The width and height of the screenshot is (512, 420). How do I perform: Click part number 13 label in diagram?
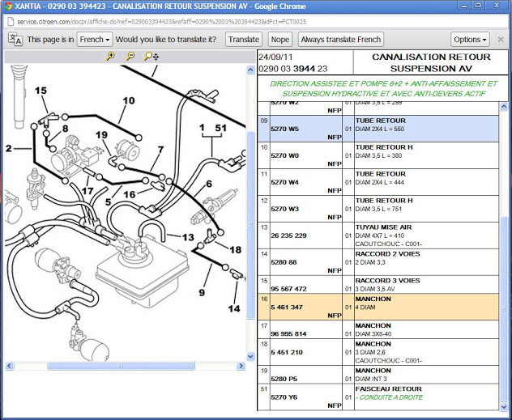click(188, 237)
